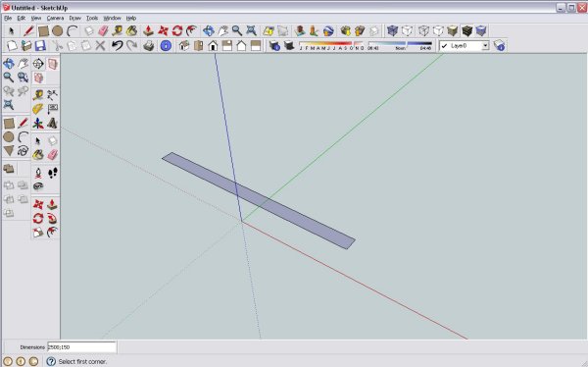This screenshot has height=367, width=588.
Task: Toggle X-ray face style
Action: click(x=392, y=30)
